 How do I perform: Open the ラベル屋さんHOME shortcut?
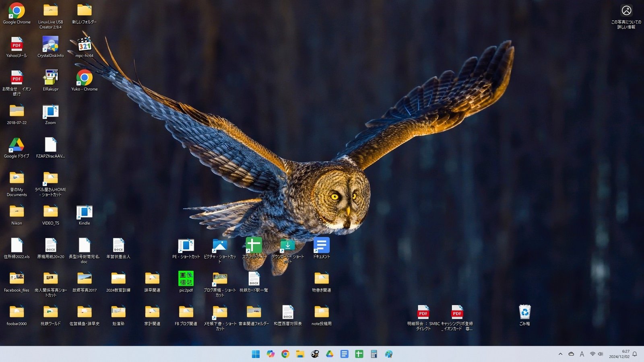click(50, 183)
